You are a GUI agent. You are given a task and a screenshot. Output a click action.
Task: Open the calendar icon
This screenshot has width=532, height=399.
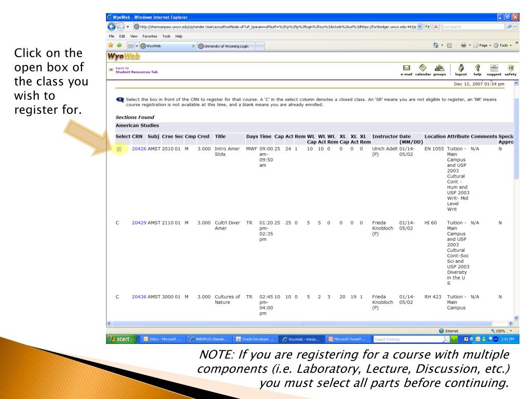point(423,70)
